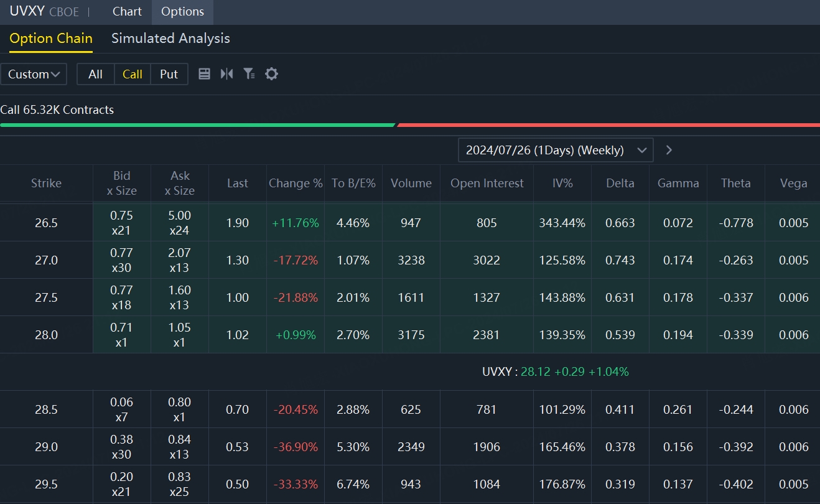Select the Option Chain tab
This screenshot has width=820, height=504.
click(51, 39)
